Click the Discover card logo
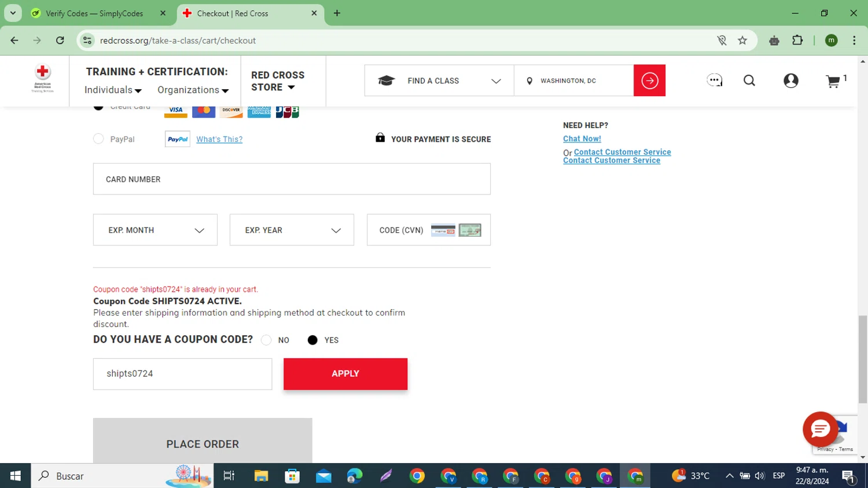868x488 pixels. click(231, 111)
